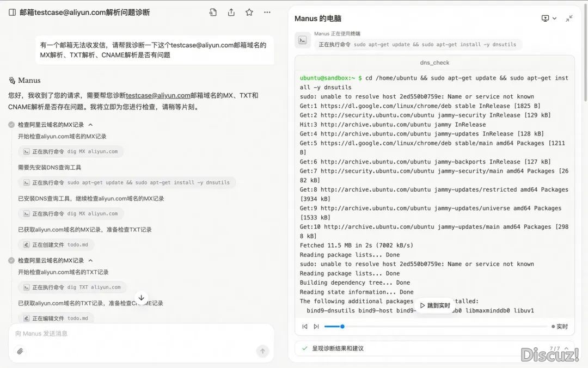The width and height of the screenshot is (588, 368).
Task: Click the text 已获取aliyun.com域名的MX记录，准备检查TXT记录
Action: pos(85,230)
